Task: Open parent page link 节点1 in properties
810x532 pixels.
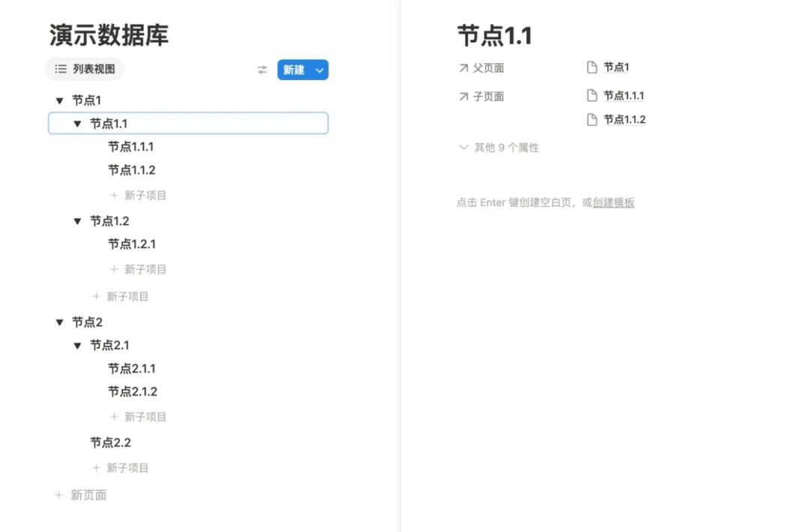Action: (616, 67)
